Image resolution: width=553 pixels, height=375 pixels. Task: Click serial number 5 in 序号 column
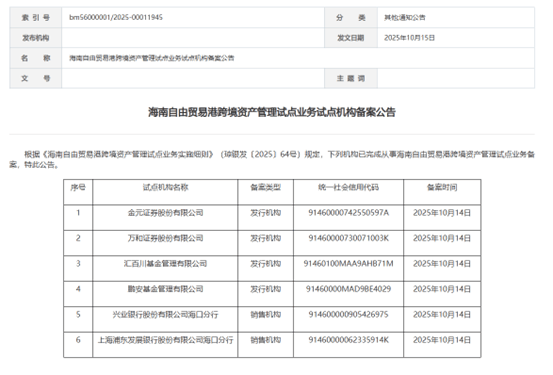coord(78,314)
